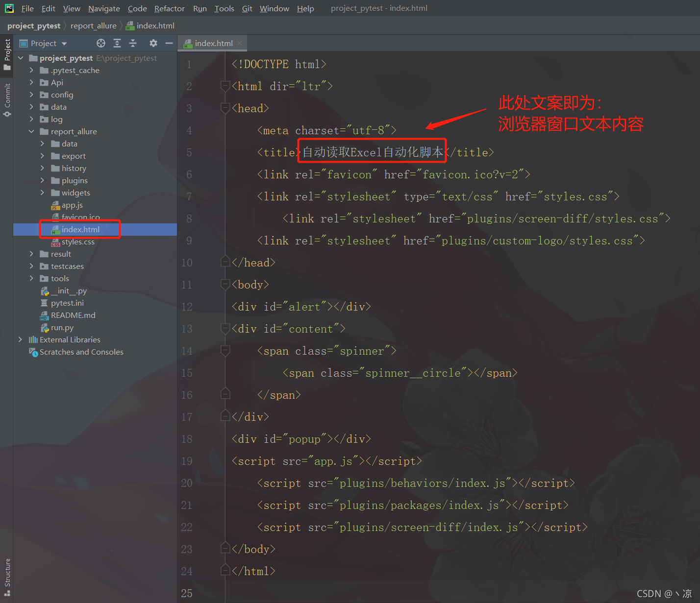Expand the log folder
Screen dimensions: 700x603
(x=31, y=119)
